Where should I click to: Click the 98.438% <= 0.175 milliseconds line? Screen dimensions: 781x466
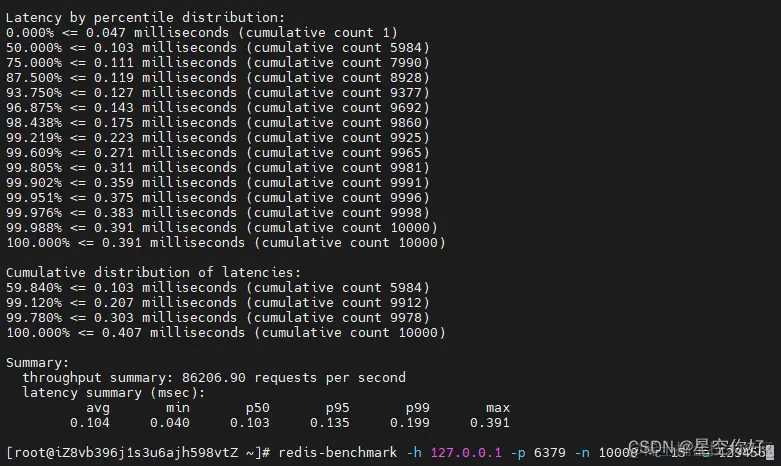tap(218, 122)
